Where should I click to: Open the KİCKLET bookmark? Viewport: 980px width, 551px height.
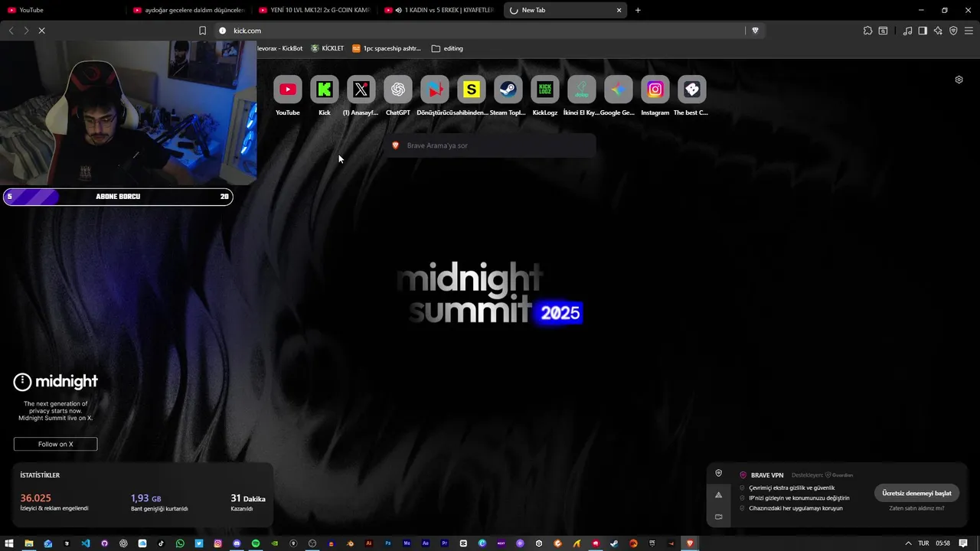[327, 48]
